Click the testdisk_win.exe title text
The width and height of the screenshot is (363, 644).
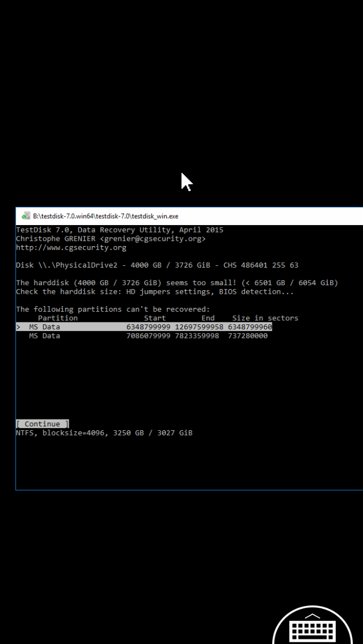tap(105, 216)
